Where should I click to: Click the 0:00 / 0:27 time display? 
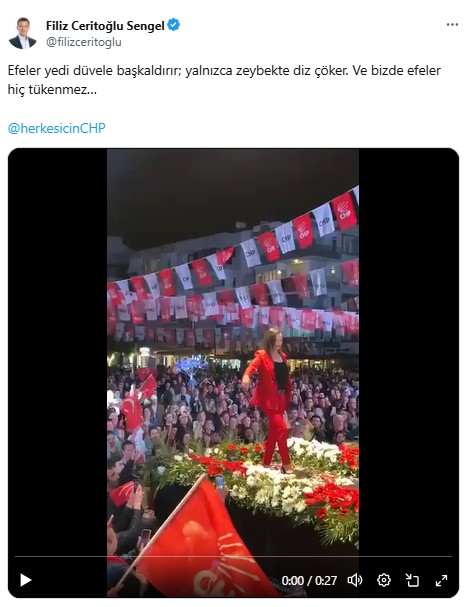click(309, 580)
